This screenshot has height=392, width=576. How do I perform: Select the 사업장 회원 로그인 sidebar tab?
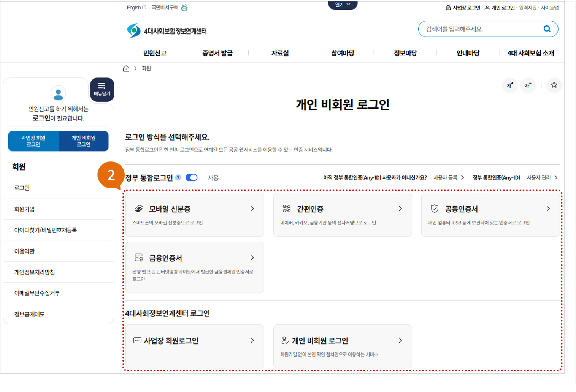[x=33, y=141]
